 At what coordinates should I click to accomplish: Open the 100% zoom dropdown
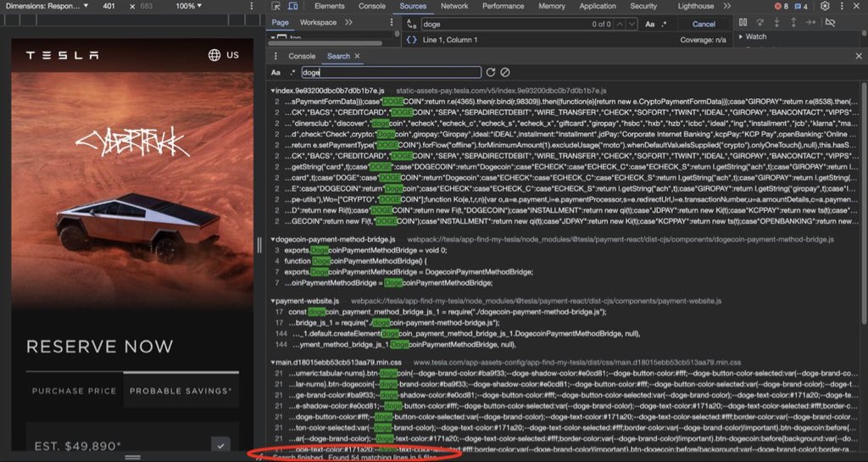(188, 6)
